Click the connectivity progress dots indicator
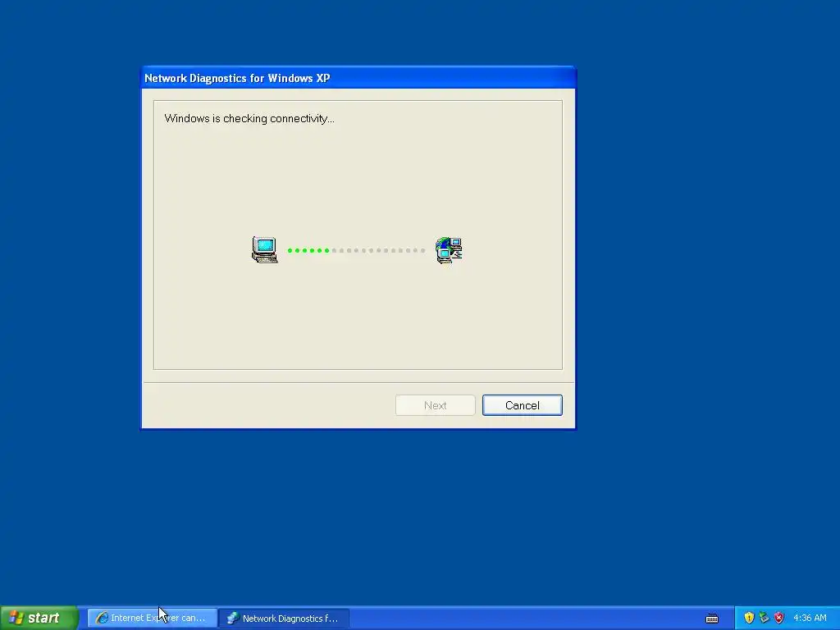The height and width of the screenshot is (630, 840). (356, 250)
